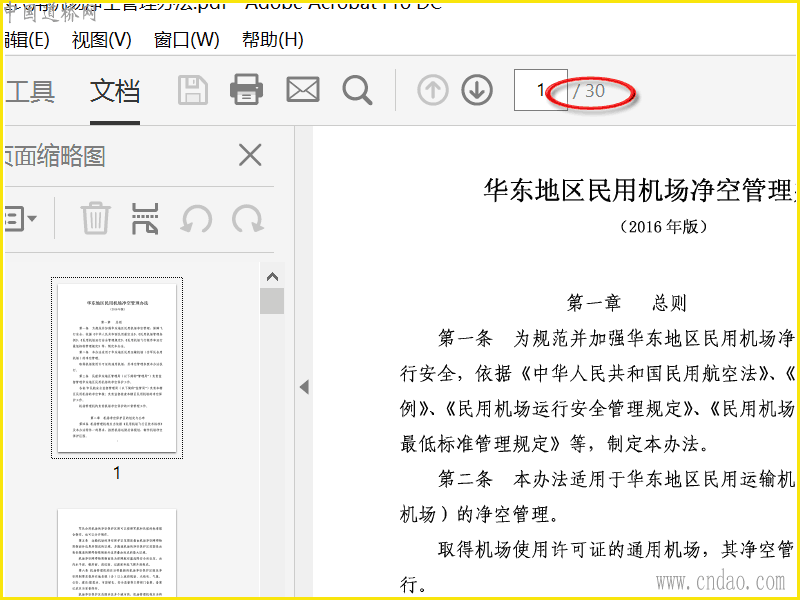This screenshot has width=800, height=600.
Task: Click the 页面缩略图 panel title
Action: pyautogui.click(x=54, y=156)
